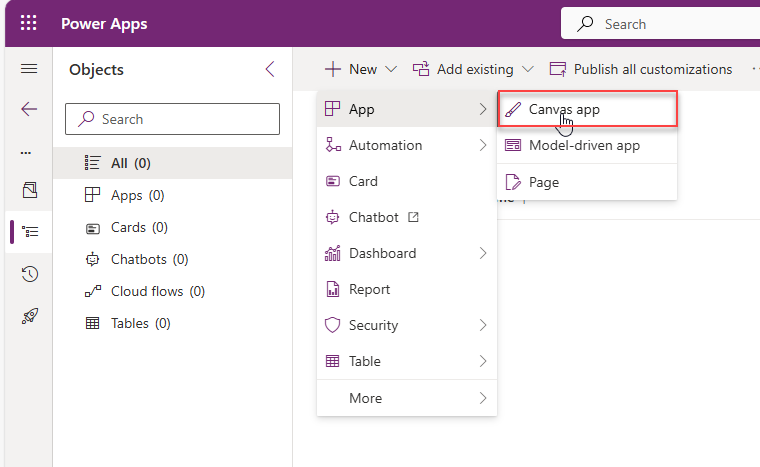The image size is (760, 467).
Task: Click Publish all customizations button
Action: click(640, 69)
